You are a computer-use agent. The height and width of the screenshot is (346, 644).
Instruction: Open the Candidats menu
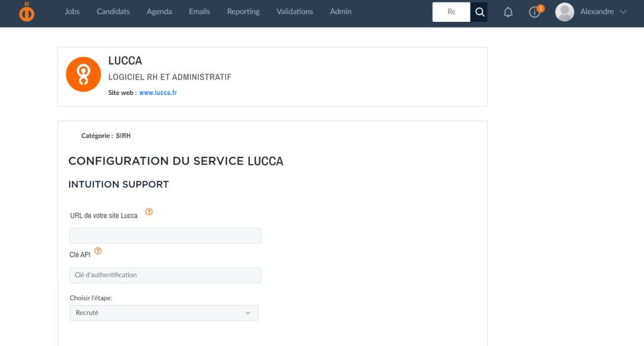113,11
